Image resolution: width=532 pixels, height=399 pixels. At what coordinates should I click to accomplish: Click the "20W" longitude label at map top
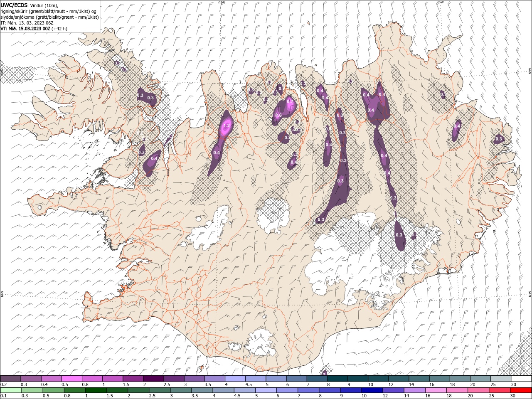(x=222, y=2)
